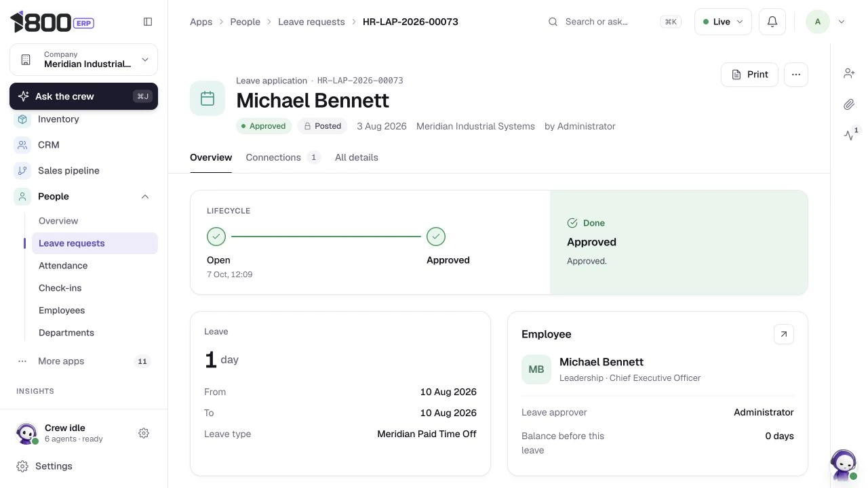Image resolution: width=868 pixels, height=488 pixels.
Task: Open employee record arrow icon
Action: [784, 334]
